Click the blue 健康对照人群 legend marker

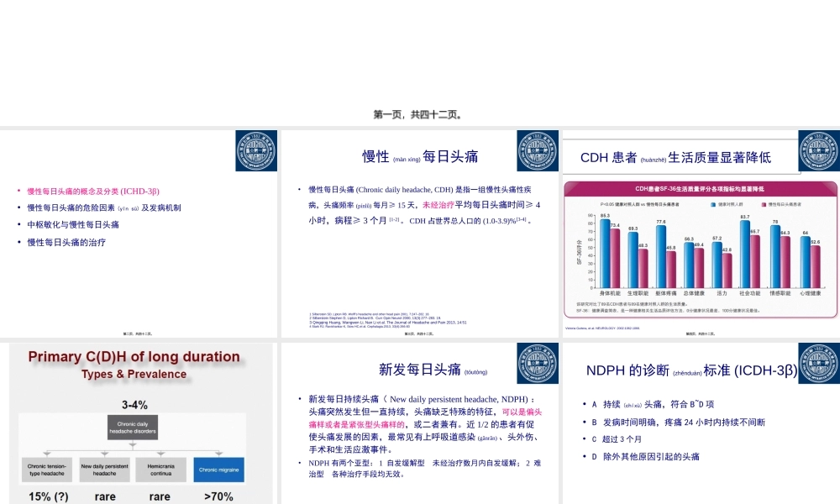click(x=711, y=204)
